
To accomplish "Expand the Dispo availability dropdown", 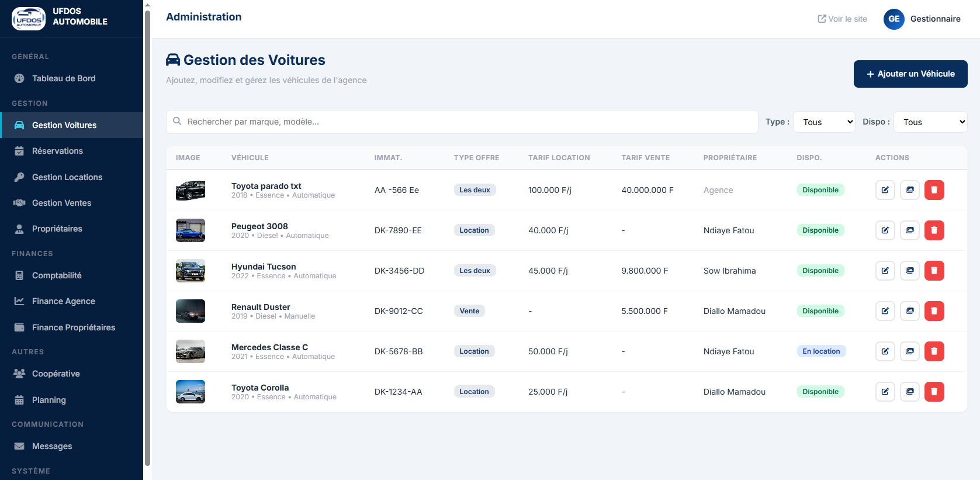I will [930, 122].
